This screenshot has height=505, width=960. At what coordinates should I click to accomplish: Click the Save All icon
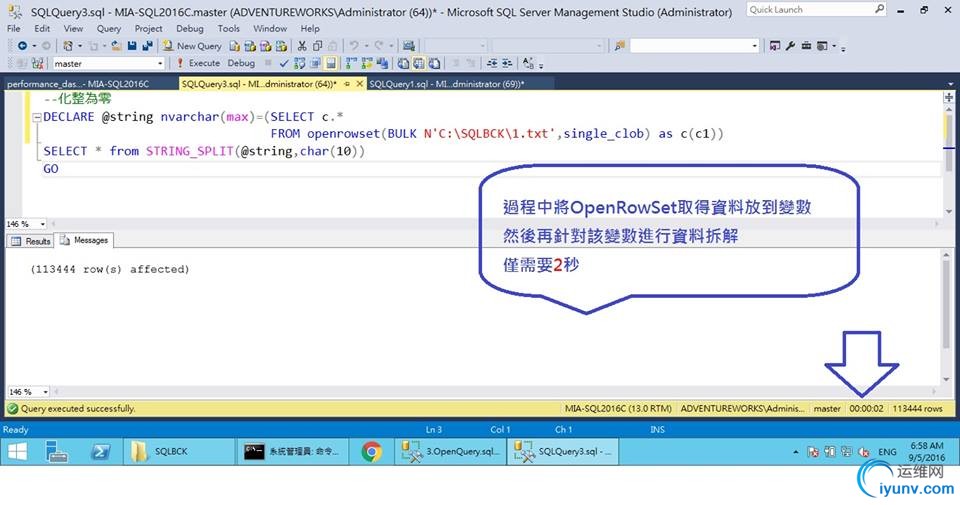(148, 46)
